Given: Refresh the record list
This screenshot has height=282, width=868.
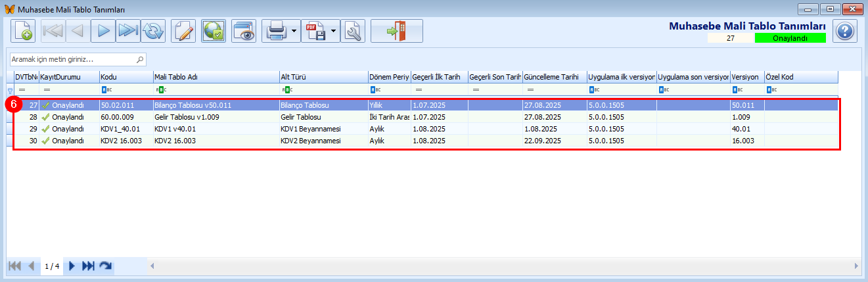Looking at the screenshot, I should tap(153, 31).
